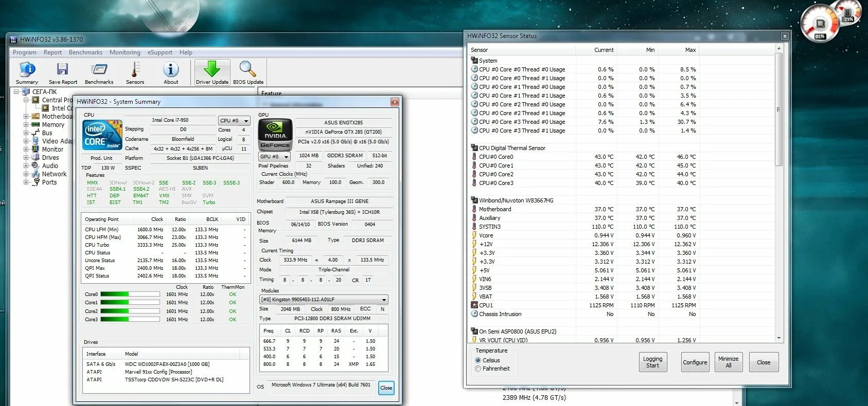The image size is (868, 406).
Task: Open the Monitoring menu
Action: coord(125,52)
